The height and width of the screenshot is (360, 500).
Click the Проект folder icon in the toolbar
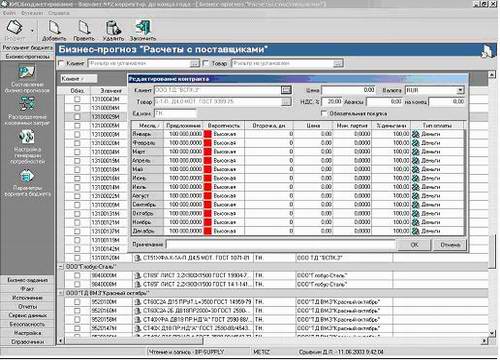point(15,27)
